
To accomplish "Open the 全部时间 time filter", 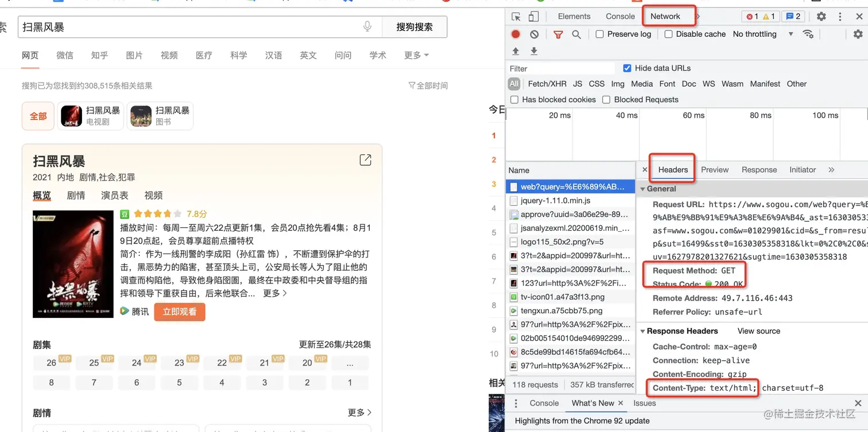I will (428, 85).
